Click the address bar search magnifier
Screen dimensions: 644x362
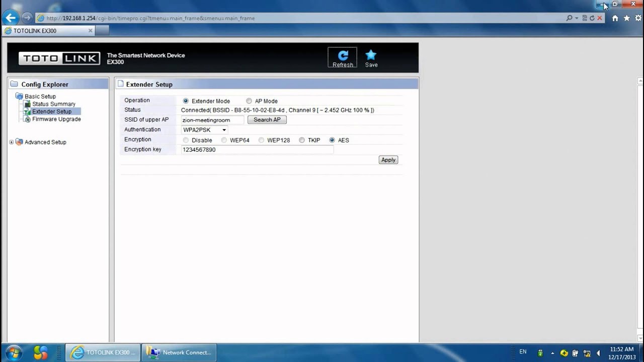[569, 18]
